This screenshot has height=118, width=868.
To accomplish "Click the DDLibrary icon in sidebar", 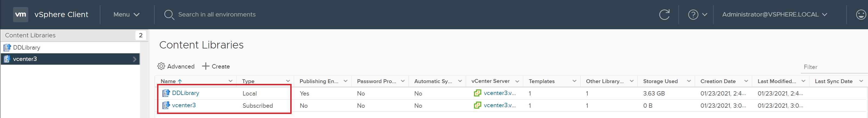I will pos(7,47).
